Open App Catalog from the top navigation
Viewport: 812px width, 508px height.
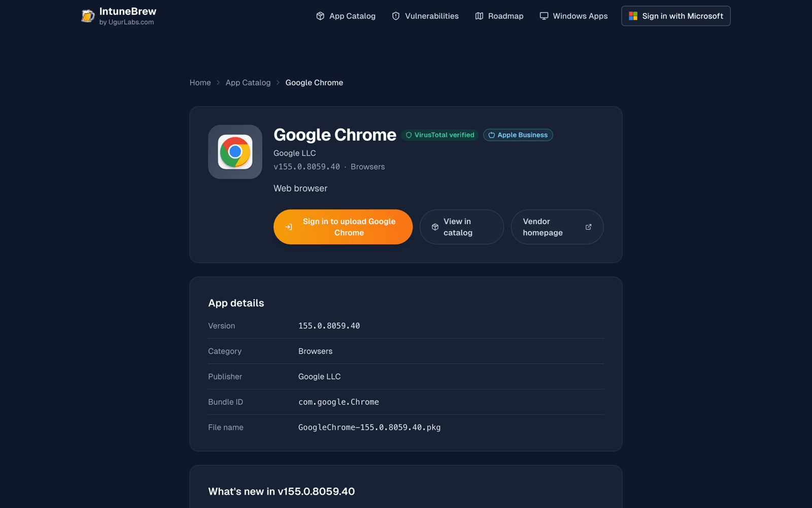coord(346,16)
